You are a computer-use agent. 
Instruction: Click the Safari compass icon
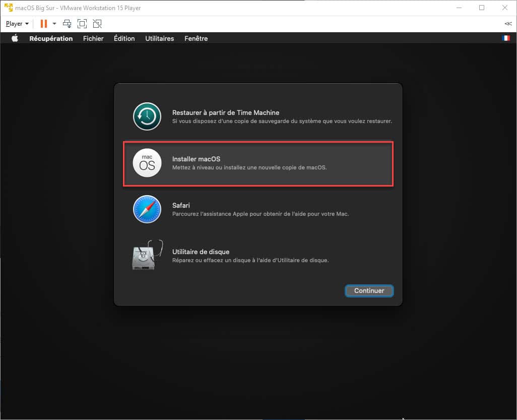(147, 209)
